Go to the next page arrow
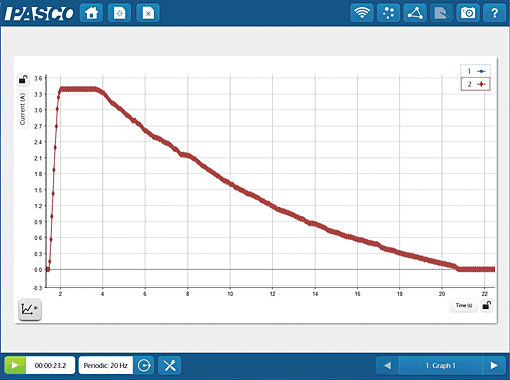510x380 pixels. (494, 365)
